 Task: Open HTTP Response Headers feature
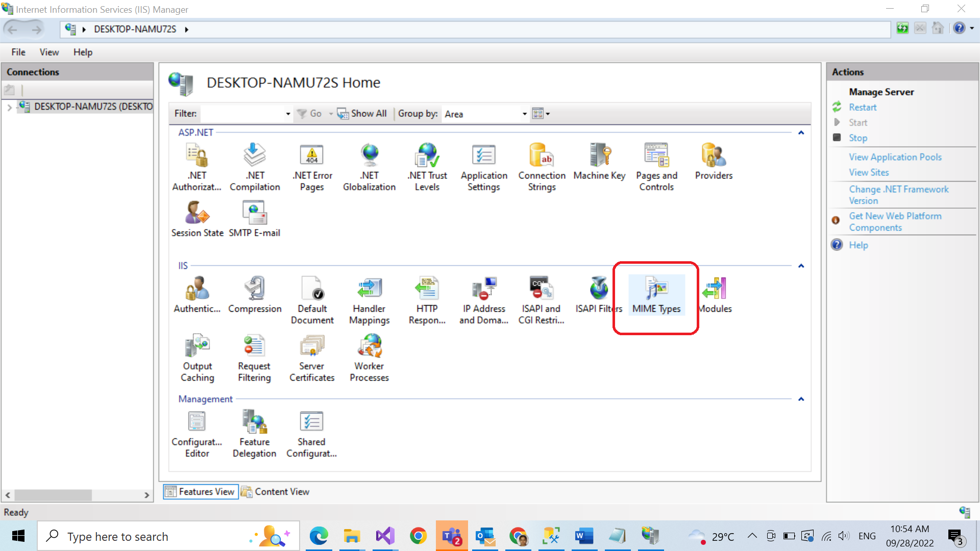coord(427,300)
